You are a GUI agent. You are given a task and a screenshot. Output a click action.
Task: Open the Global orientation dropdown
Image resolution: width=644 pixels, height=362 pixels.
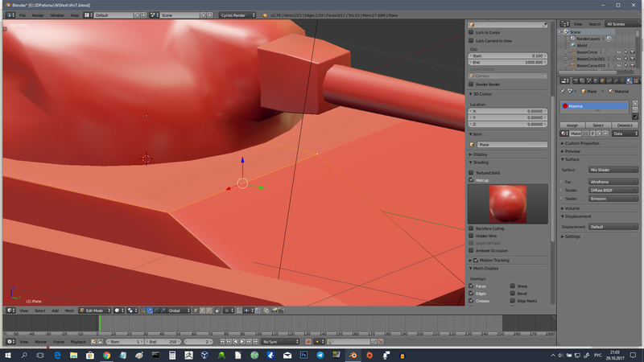[x=179, y=311]
